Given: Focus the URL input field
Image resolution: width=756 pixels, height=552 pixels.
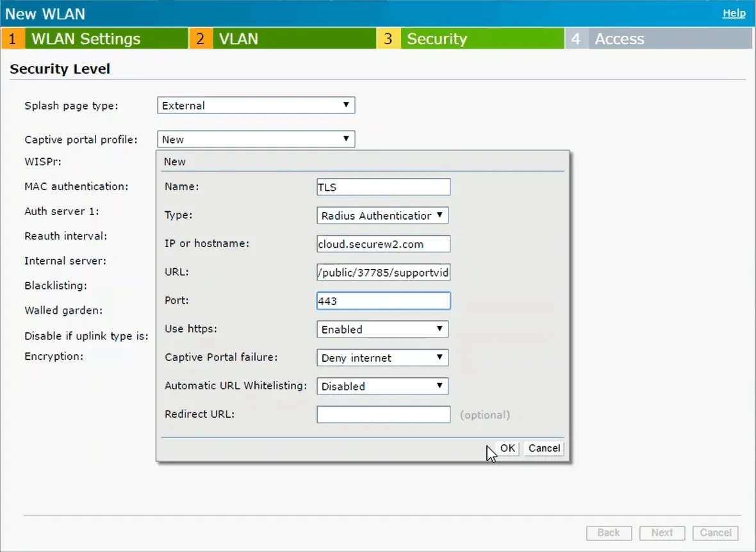Looking at the screenshot, I should [x=383, y=273].
